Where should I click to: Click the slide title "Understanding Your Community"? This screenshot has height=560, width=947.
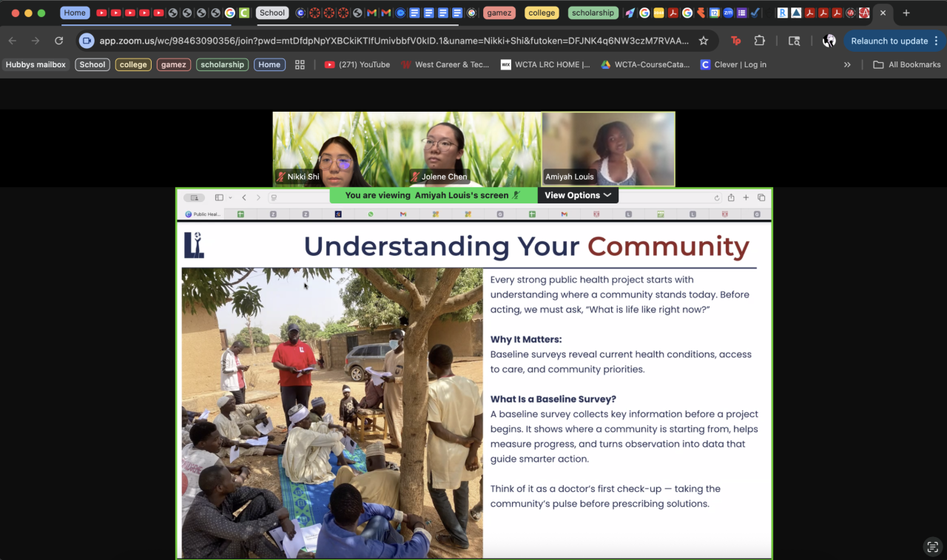[x=527, y=246]
